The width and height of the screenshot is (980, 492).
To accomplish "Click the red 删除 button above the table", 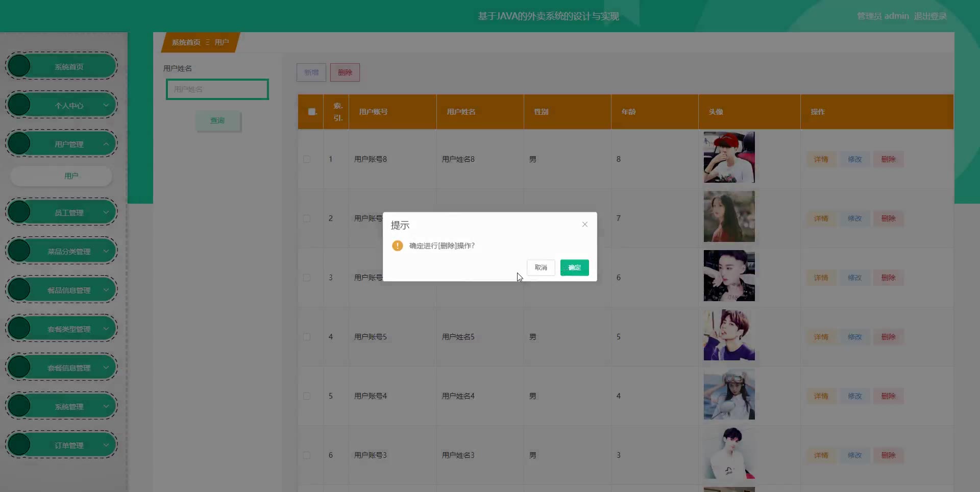I will (345, 72).
